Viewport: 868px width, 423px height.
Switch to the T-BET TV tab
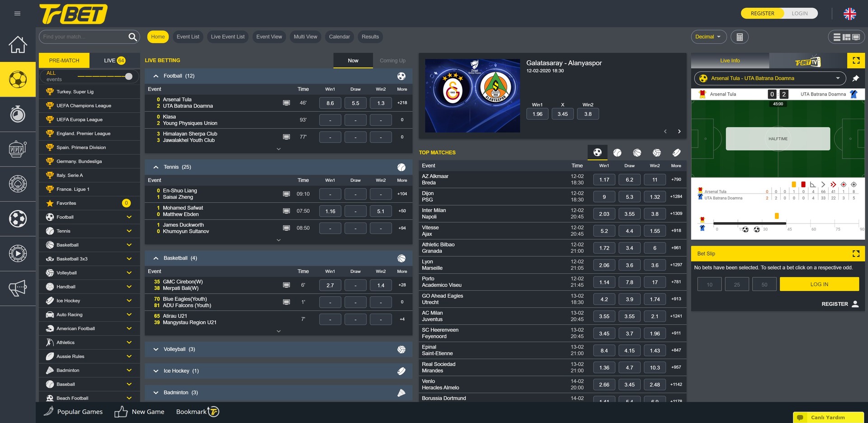click(x=807, y=61)
